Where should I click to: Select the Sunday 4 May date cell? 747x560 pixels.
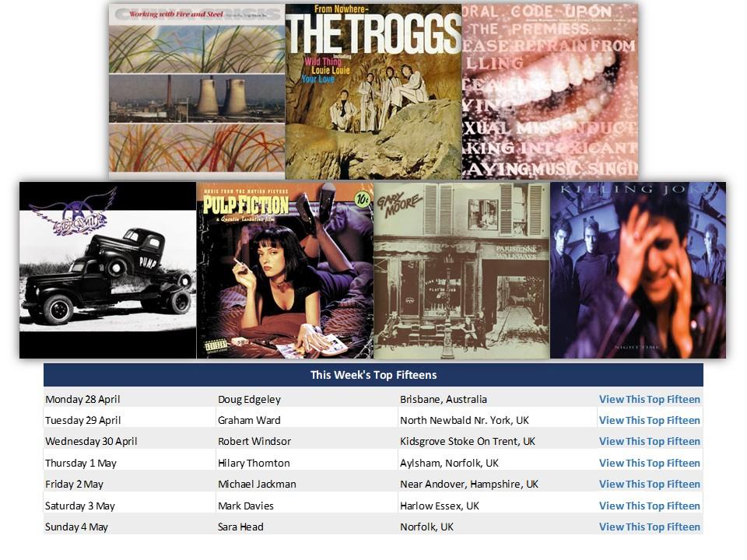click(76, 527)
